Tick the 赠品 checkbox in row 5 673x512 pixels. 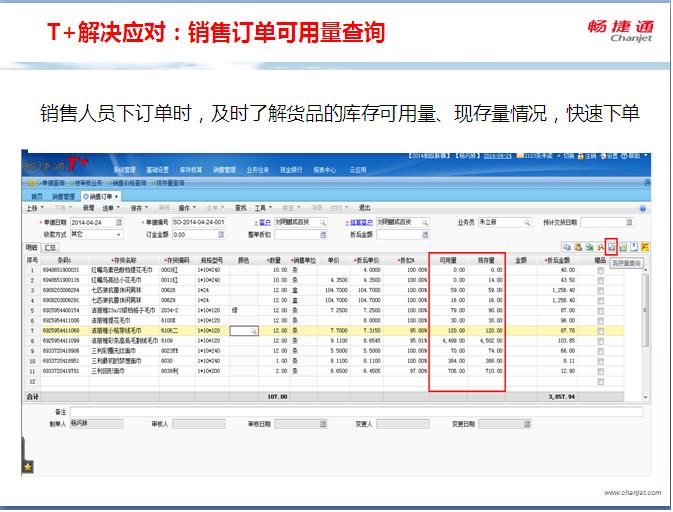click(x=600, y=311)
